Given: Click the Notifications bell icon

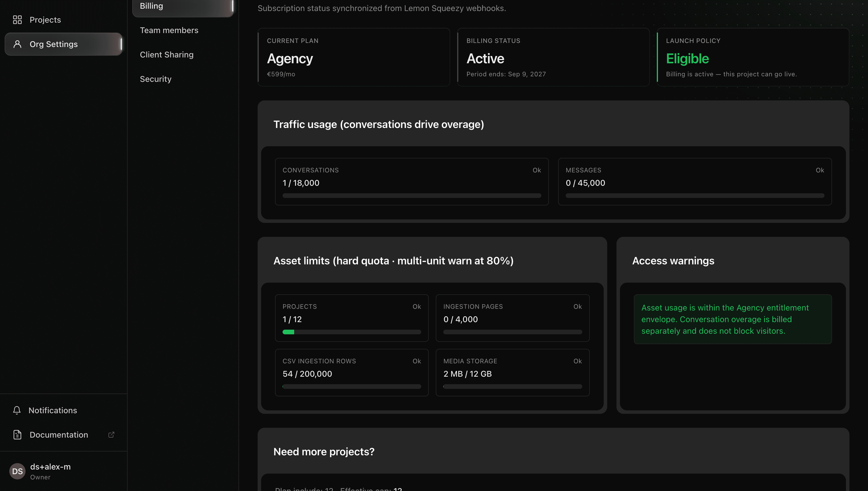Looking at the screenshot, I should [17, 410].
